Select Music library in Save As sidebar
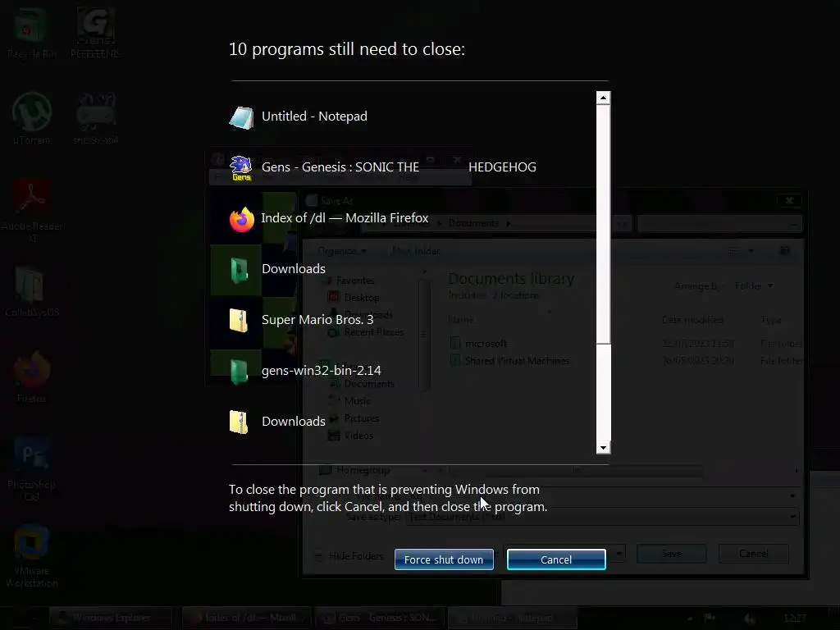This screenshot has width=840, height=630. tap(349, 400)
